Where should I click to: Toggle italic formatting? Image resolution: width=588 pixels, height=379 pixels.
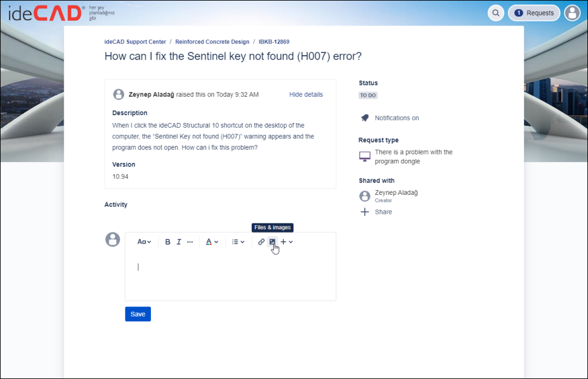179,242
